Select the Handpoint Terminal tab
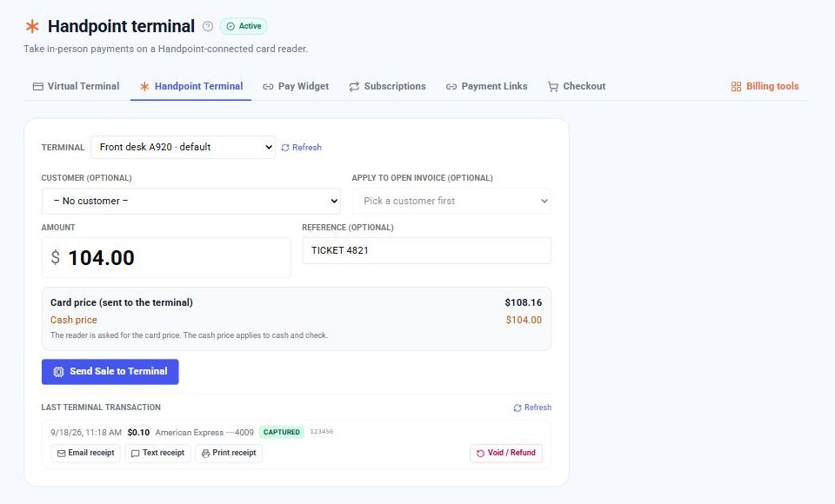The width and height of the screenshot is (835, 504). (x=190, y=86)
